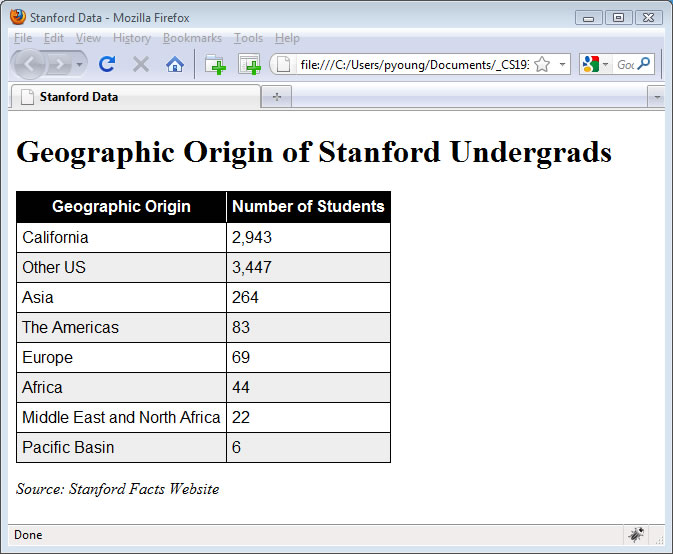Open the File menu
The image size is (673, 554).
[23, 38]
